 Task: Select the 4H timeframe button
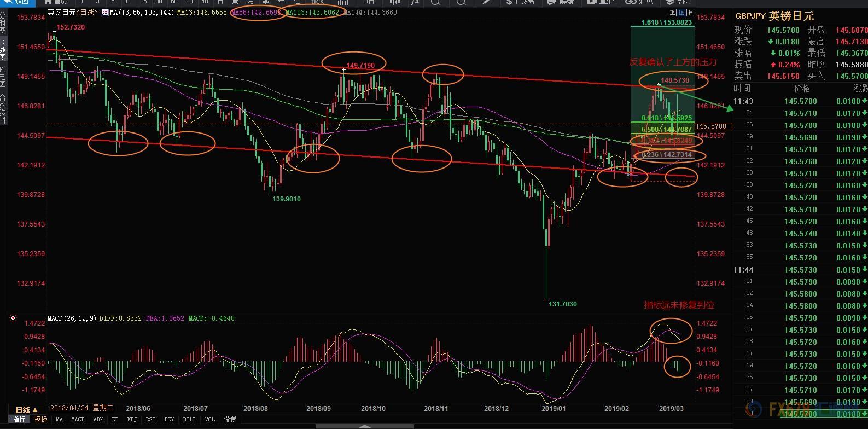pyautogui.click(x=205, y=2)
